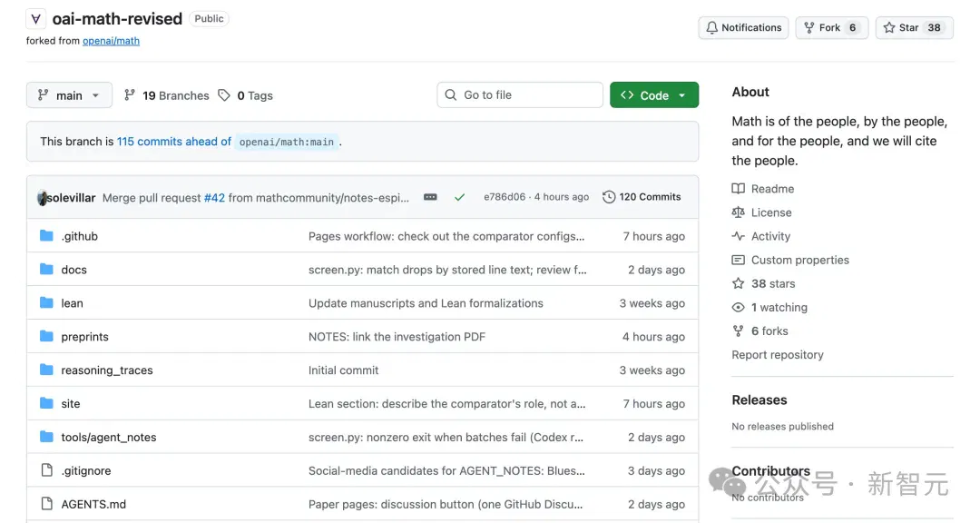View the 120 Commits history

(x=642, y=197)
